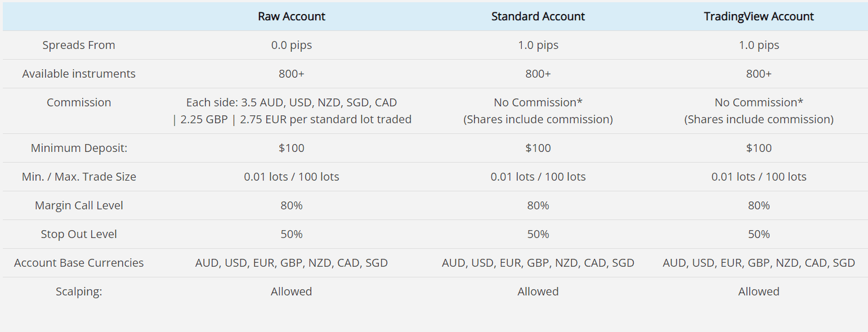Click the Standard Account column header
868x332 pixels.
coord(538,16)
